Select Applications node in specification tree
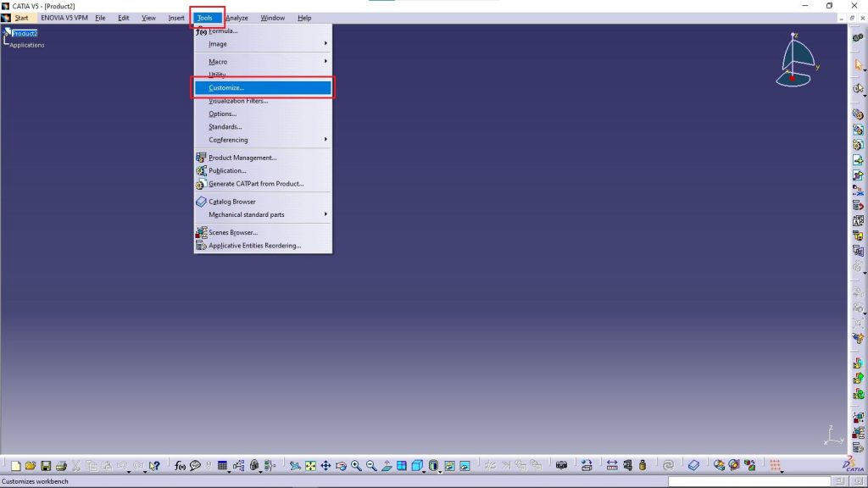This screenshot has height=488, width=868. pyautogui.click(x=26, y=45)
